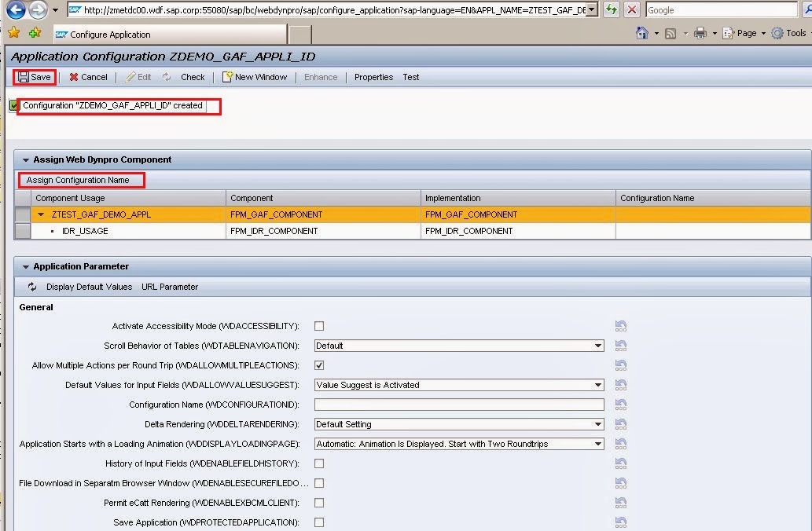
Task: Open Scroll Behavior of Tables dropdown
Action: coord(598,346)
